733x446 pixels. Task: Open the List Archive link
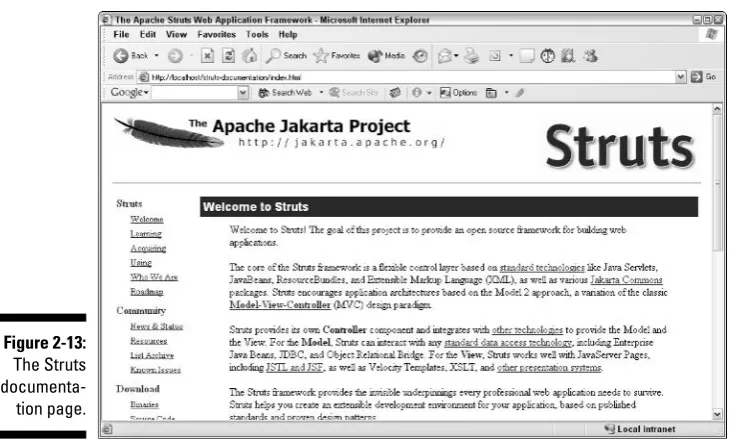(x=152, y=356)
